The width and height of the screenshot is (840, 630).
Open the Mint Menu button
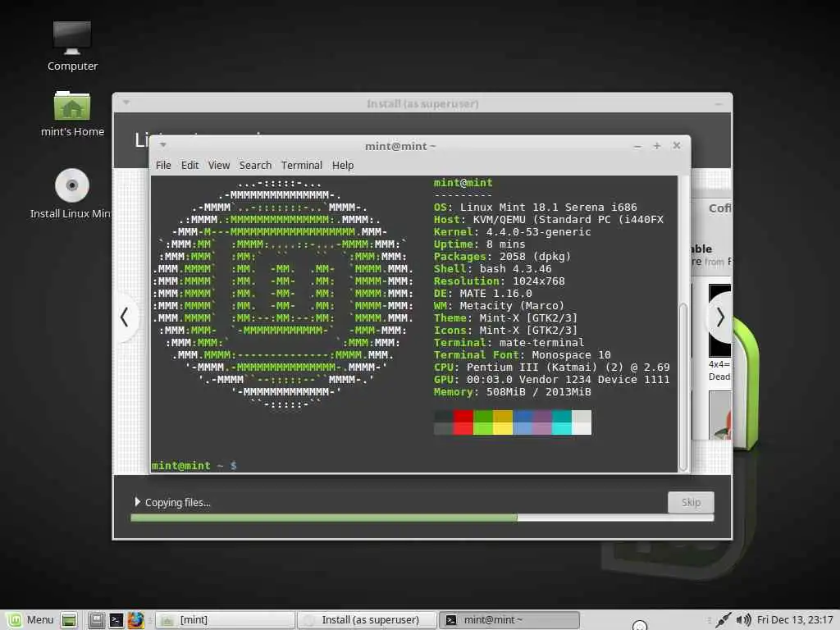pos(30,620)
